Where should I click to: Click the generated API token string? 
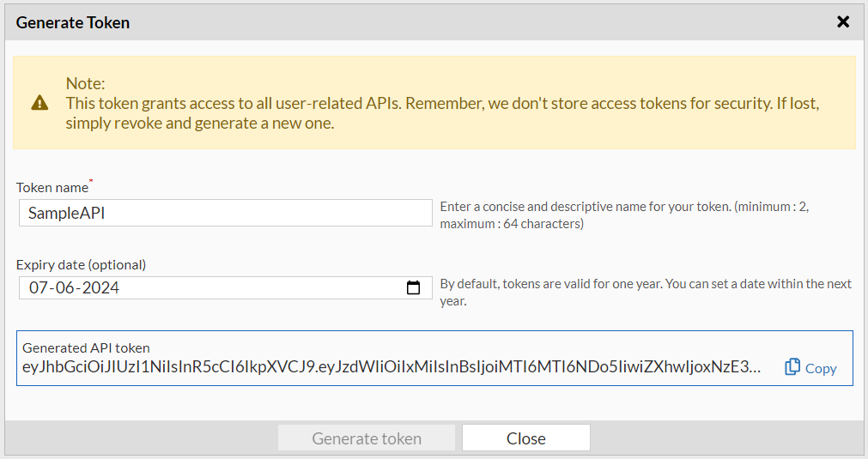[x=391, y=367]
